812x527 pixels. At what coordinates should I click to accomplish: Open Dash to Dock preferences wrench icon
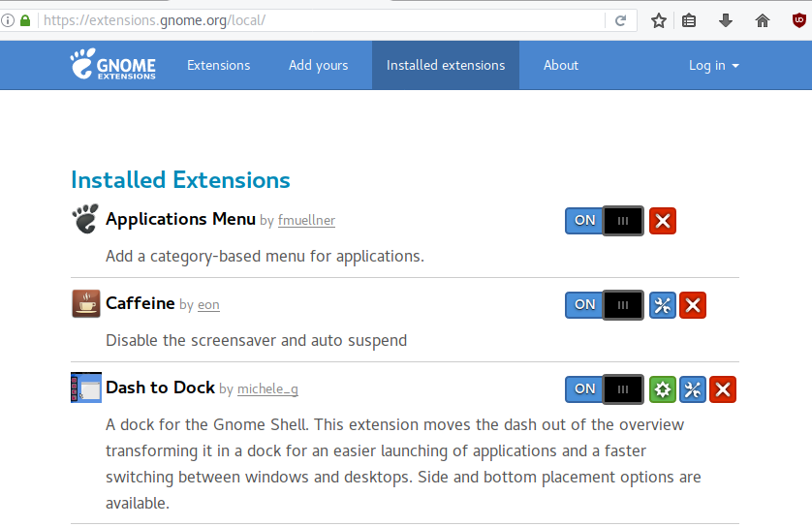[x=693, y=389]
